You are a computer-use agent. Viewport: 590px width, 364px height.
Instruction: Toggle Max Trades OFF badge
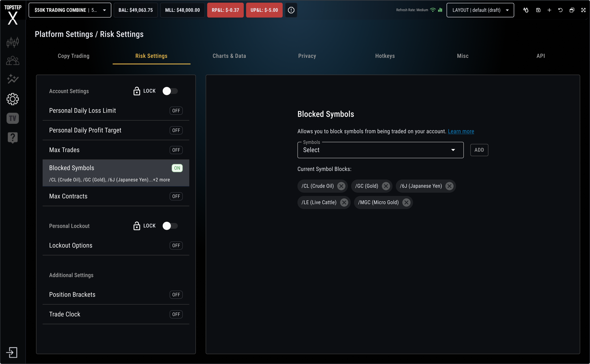(x=176, y=150)
